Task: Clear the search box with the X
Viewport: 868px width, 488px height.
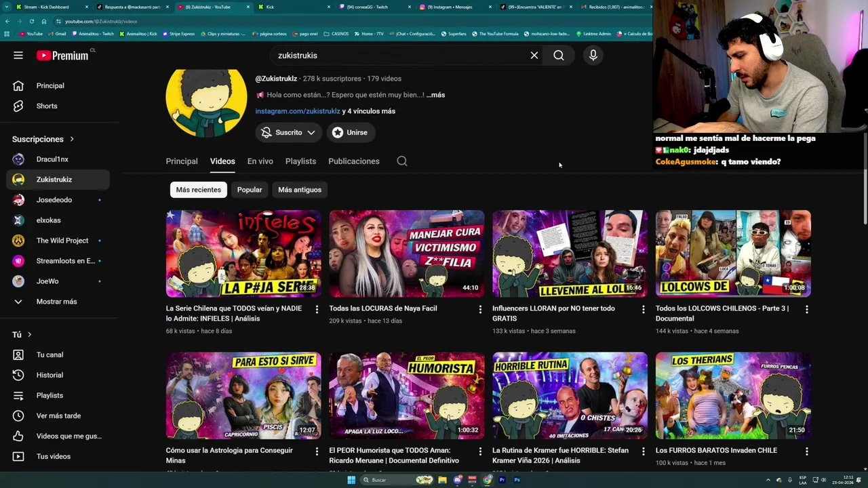Action: point(534,56)
